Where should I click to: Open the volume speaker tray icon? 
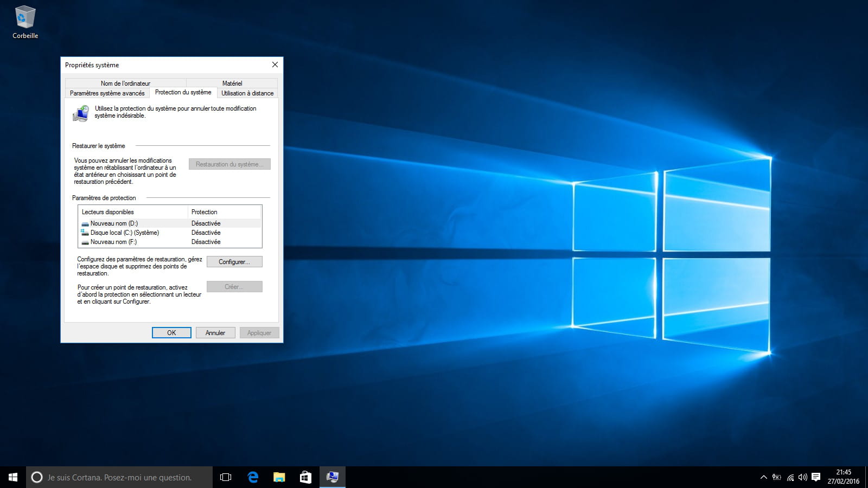803,477
